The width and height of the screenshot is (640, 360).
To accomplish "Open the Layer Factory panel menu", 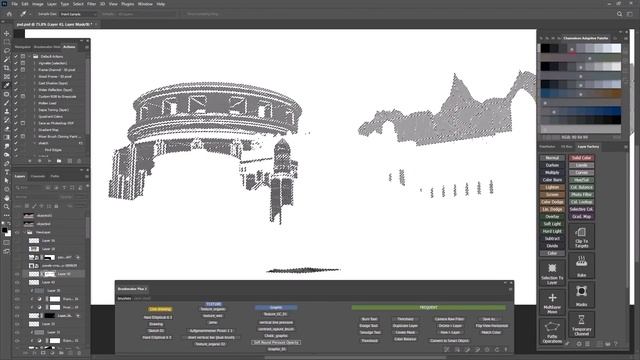I will (626, 147).
